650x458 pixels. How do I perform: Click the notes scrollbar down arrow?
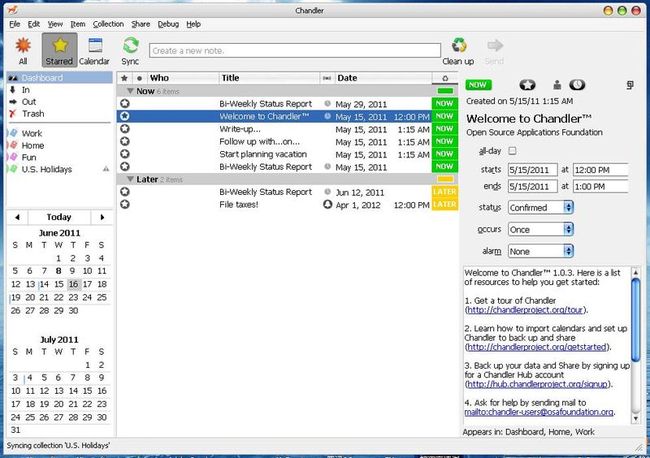[x=635, y=419]
